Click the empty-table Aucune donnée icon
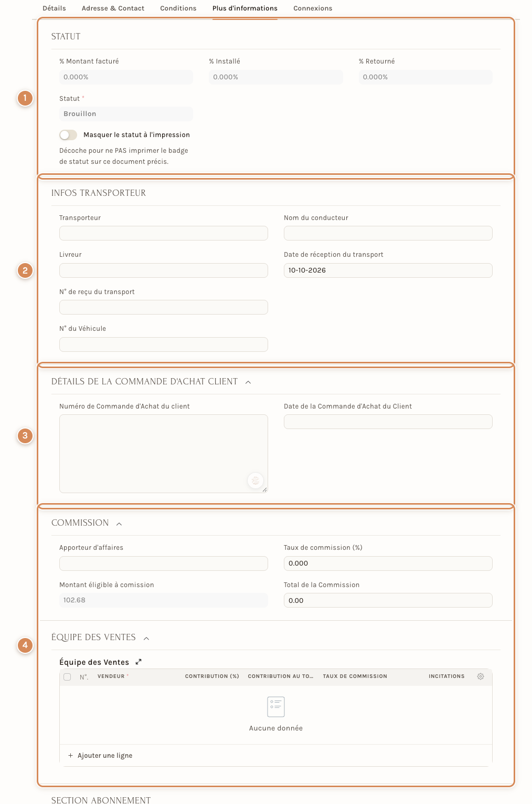 (x=276, y=707)
